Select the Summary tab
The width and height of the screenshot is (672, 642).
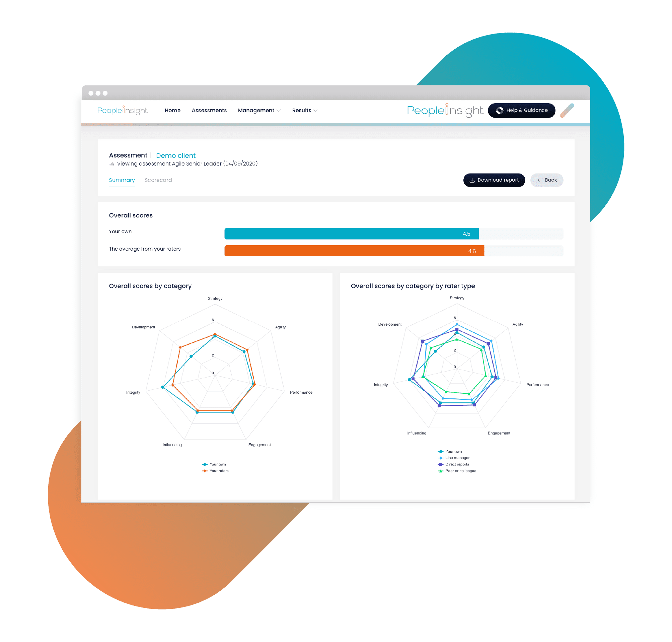(x=120, y=180)
